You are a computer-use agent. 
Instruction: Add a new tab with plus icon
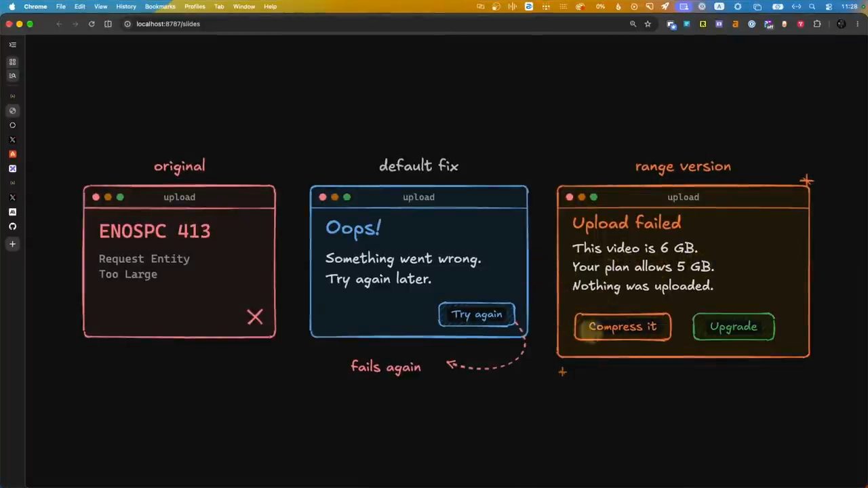coord(12,244)
